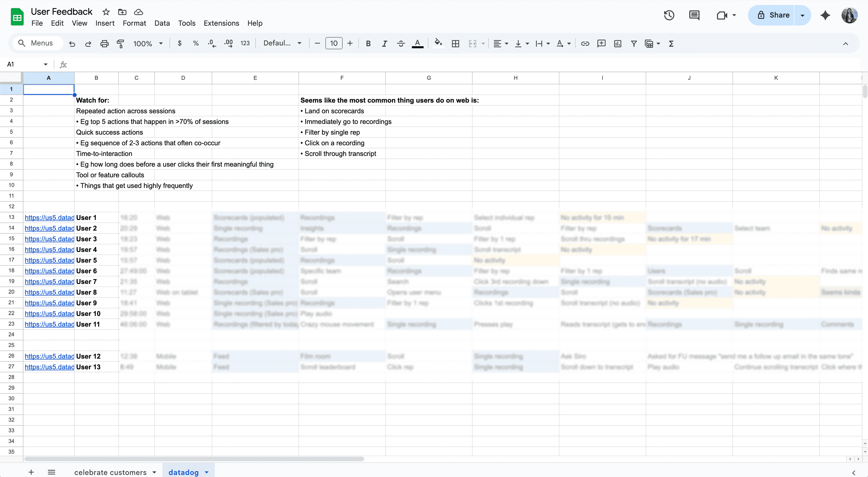Expand the Default font dropdown

click(x=282, y=43)
